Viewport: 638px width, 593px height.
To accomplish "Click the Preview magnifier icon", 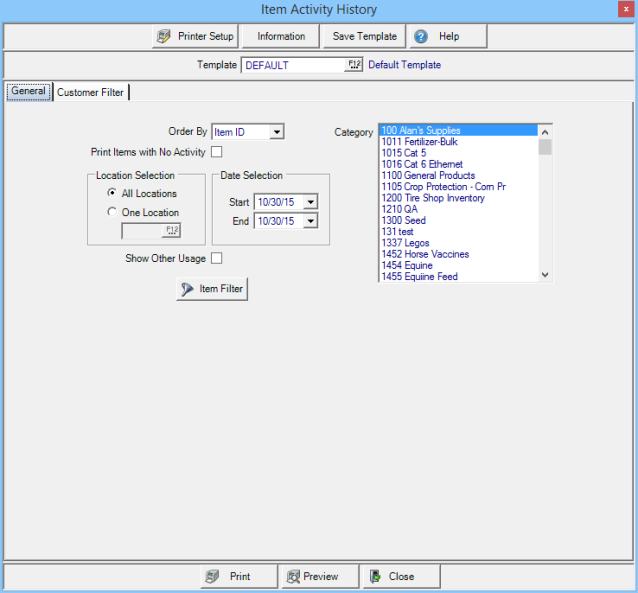I will click(x=293, y=577).
